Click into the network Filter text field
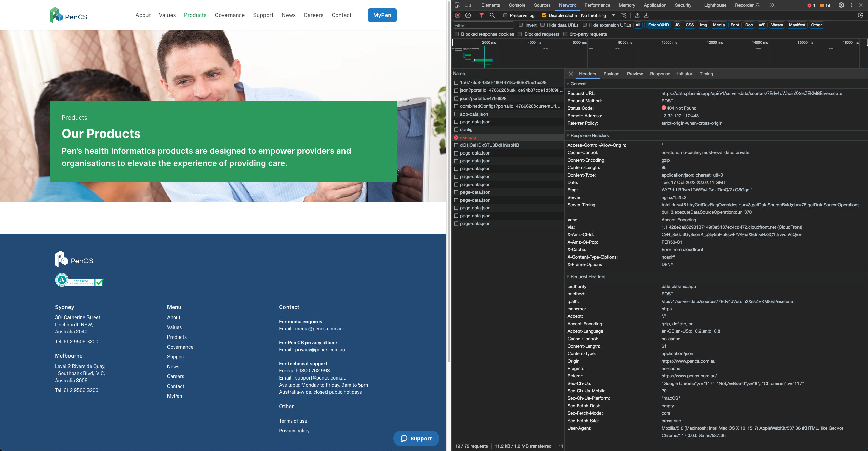Viewport: 868px width, 451px height. [483, 25]
